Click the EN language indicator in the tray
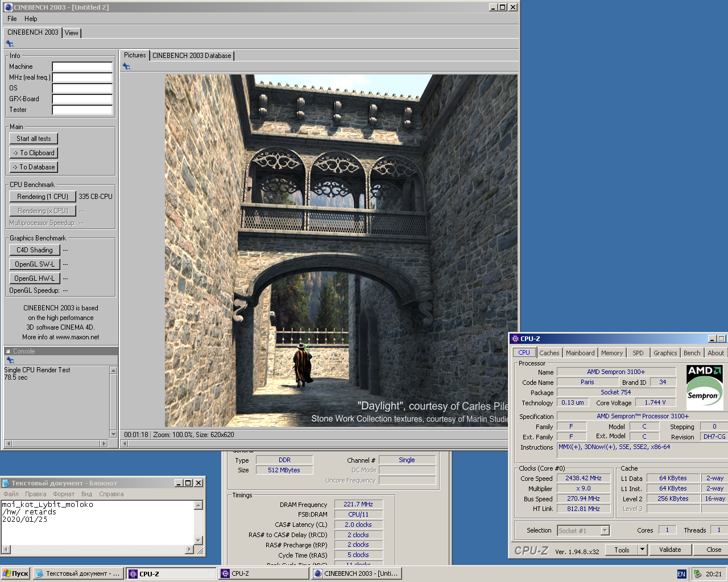 click(681, 574)
